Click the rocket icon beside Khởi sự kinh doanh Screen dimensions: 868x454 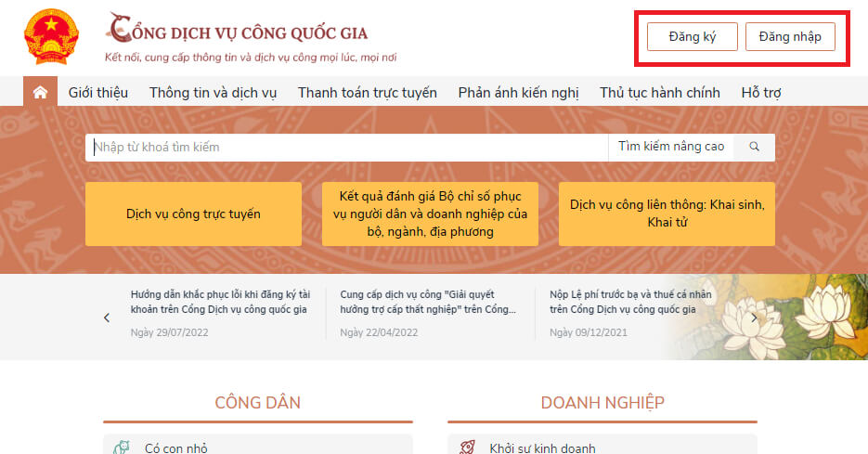point(468,447)
